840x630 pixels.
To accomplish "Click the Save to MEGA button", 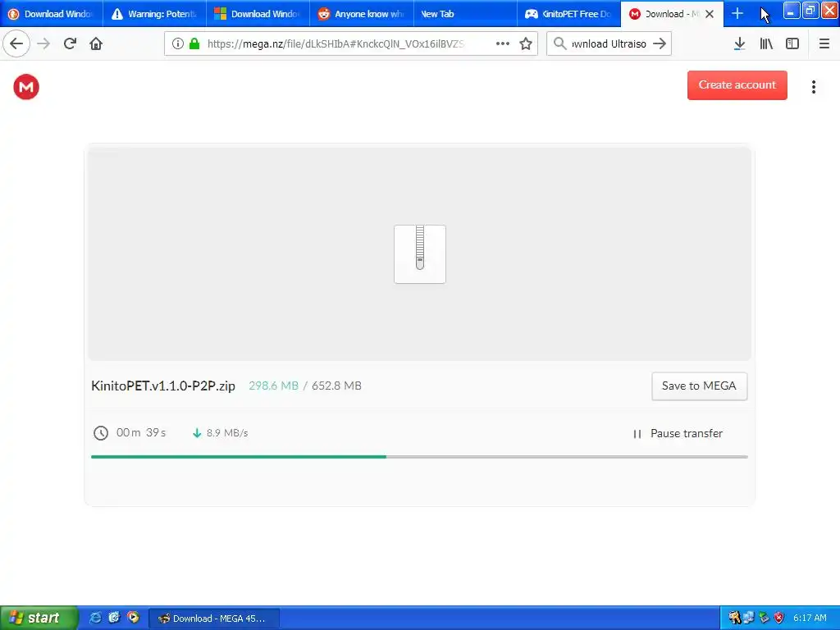I will click(x=699, y=386).
